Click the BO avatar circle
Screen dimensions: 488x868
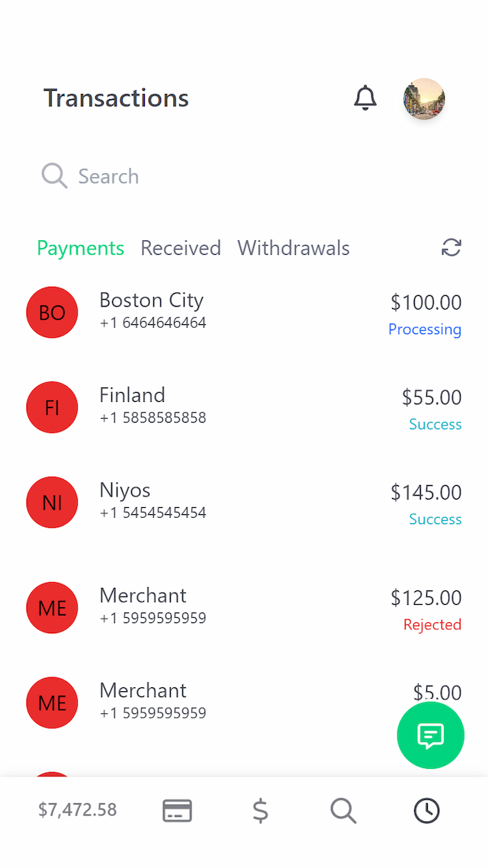(x=52, y=312)
